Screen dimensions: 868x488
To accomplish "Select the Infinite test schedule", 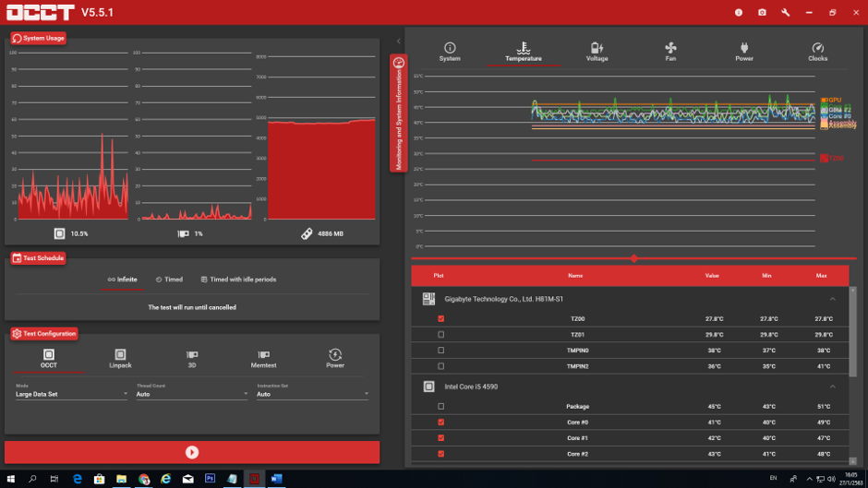I will [122, 280].
